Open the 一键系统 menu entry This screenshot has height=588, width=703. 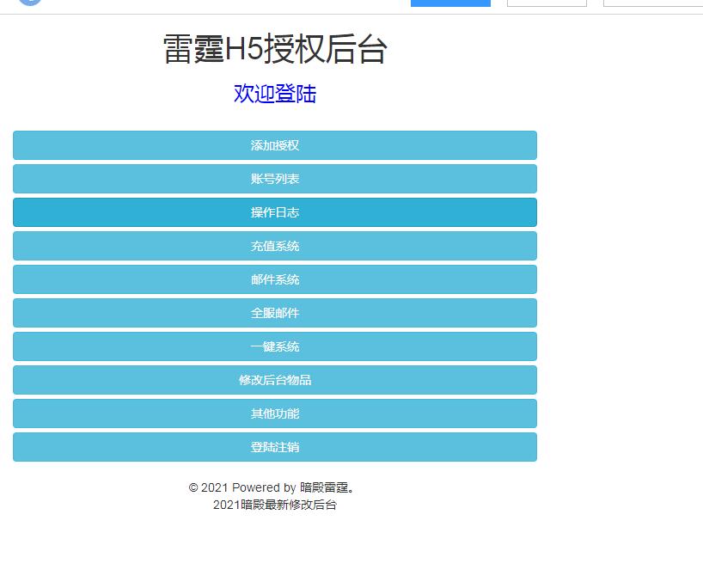tap(275, 346)
